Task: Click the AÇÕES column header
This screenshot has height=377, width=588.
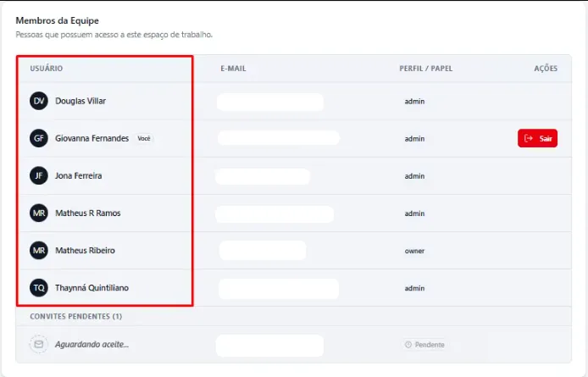Action: tap(546, 69)
